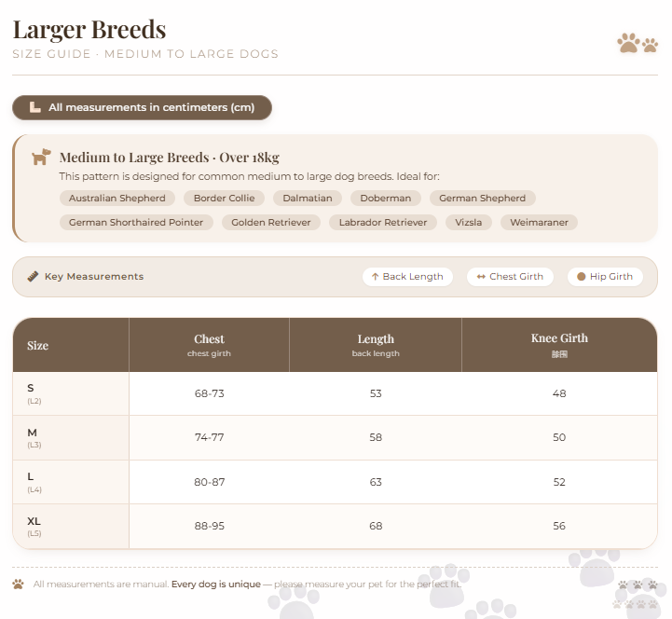Click the knee girth value 52

point(559,482)
